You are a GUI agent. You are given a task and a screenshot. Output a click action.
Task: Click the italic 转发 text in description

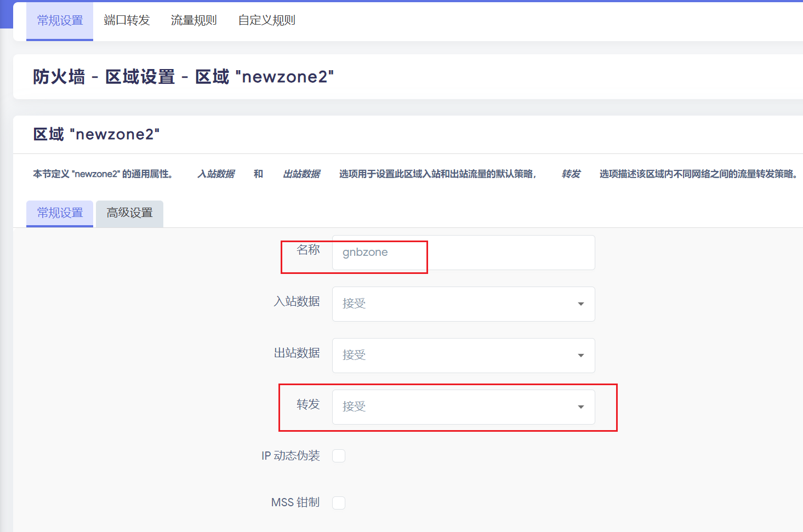click(571, 174)
